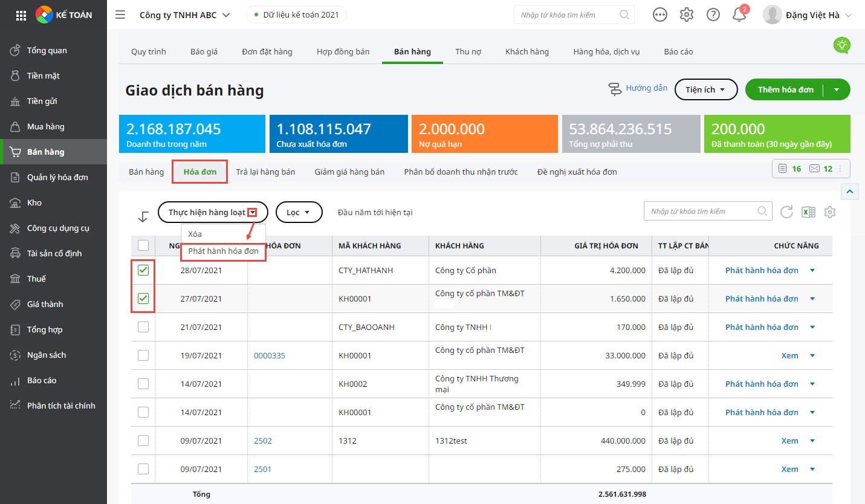Click the Nợ quá hạn orange card
This screenshot has width=865, height=504.
(x=485, y=134)
